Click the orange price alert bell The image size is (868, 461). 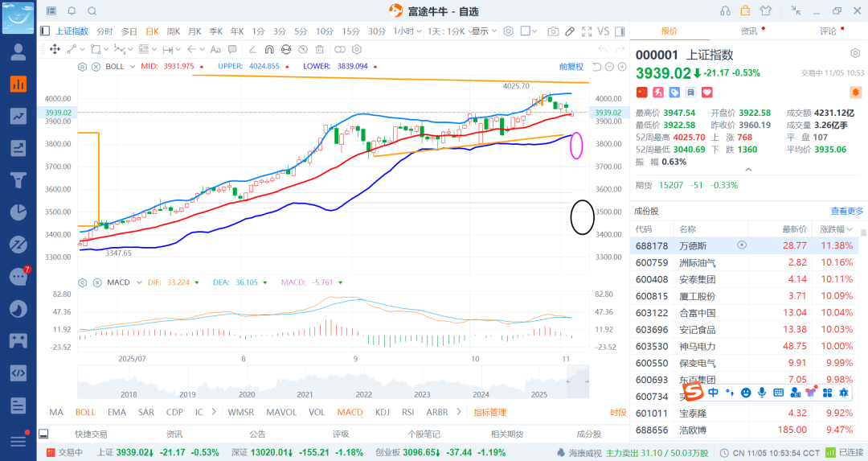point(855,92)
